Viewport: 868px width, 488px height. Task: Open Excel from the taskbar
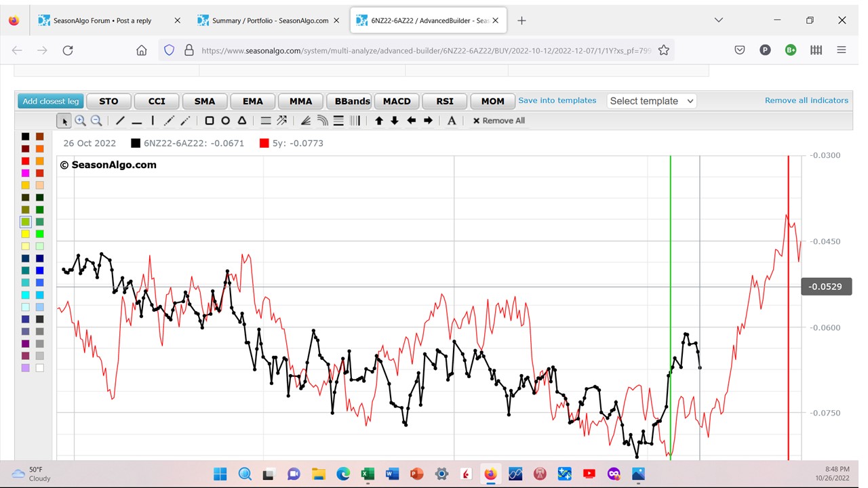[368, 474]
